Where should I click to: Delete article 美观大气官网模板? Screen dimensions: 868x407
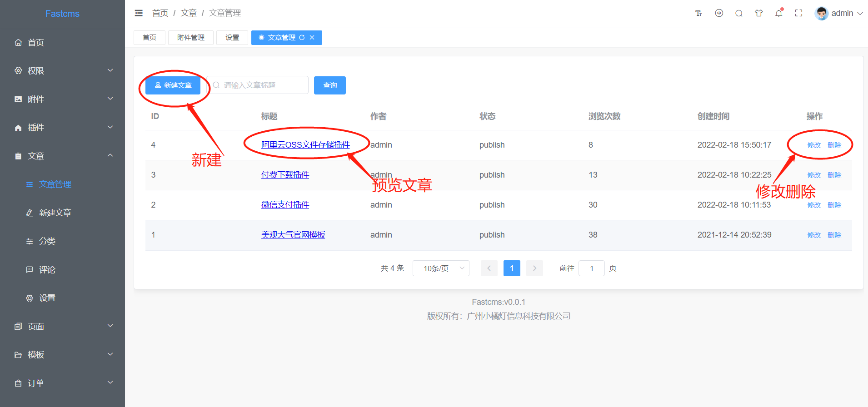[834, 235]
